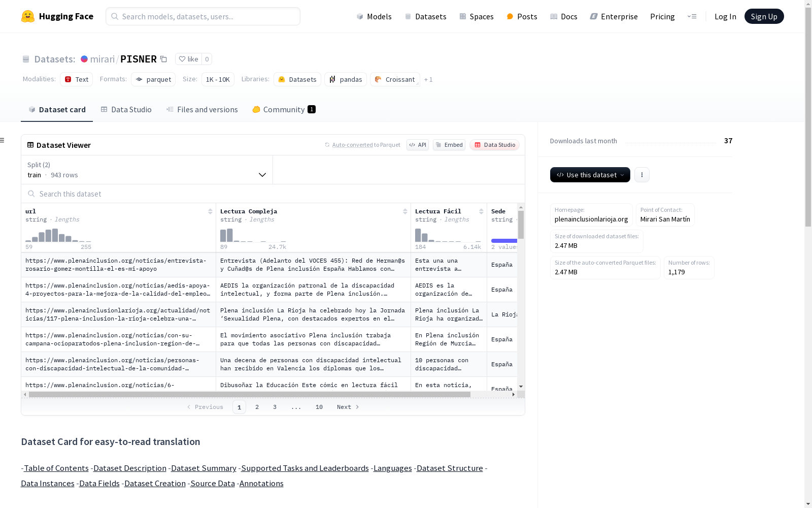The width and height of the screenshot is (812, 508).
Task: Switch to the Data Studio tab
Action: click(x=126, y=110)
